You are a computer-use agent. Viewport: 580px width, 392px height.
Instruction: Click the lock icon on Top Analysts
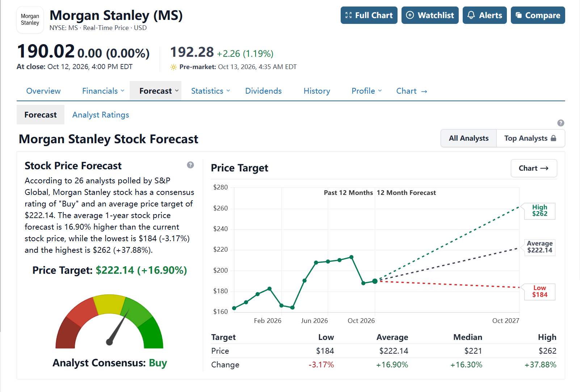pos(553,138)
